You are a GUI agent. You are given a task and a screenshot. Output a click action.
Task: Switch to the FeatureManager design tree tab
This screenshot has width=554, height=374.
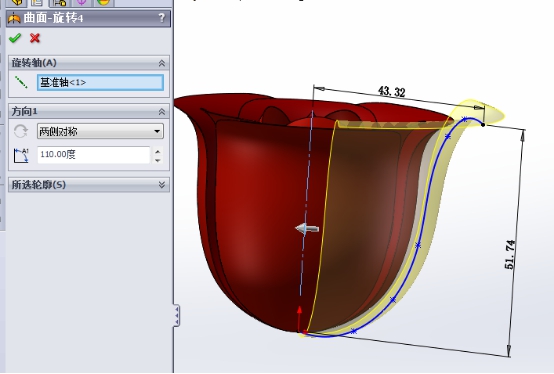click(17, 3)
